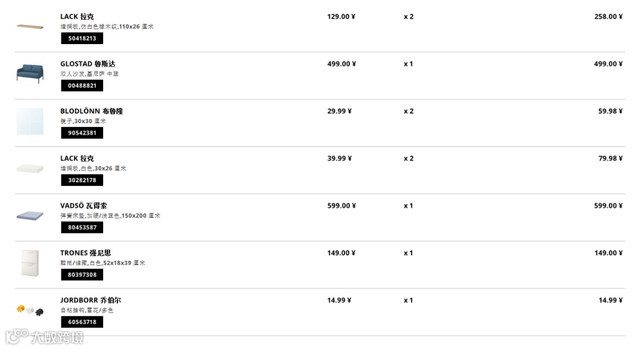
Task: Click the VADSÖ mattress image
Action: [30, 216]
